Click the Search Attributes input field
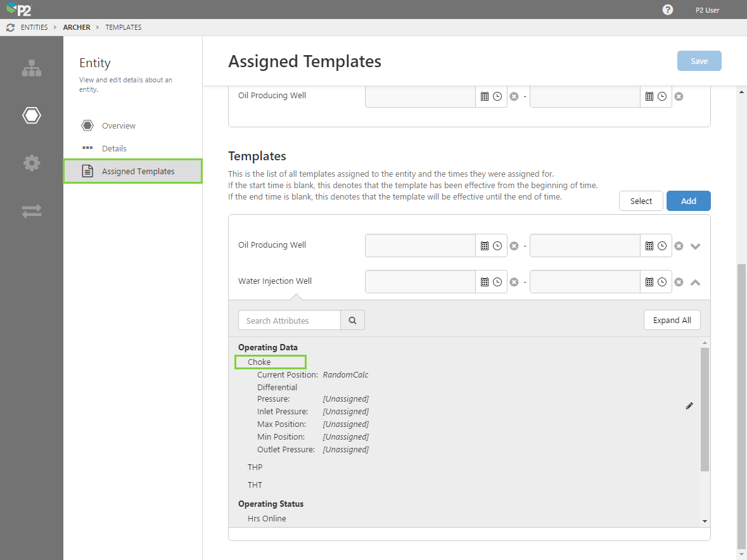This screenshot has width=747, height=560. click(x=290, y=321)
